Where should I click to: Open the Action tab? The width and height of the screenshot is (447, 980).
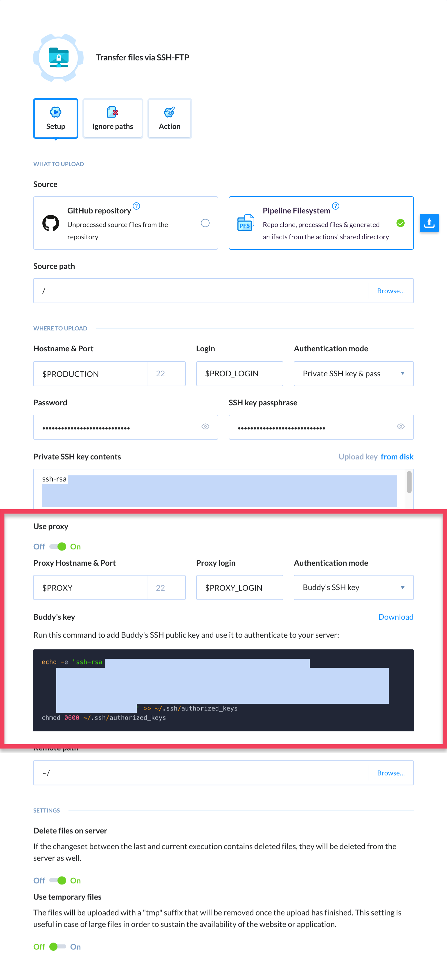point(170,119)
